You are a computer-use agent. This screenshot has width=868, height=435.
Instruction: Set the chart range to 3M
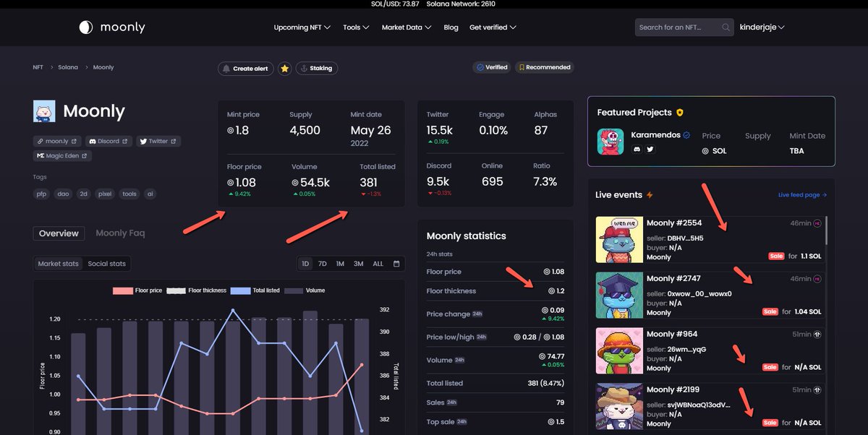pos(358,264)
